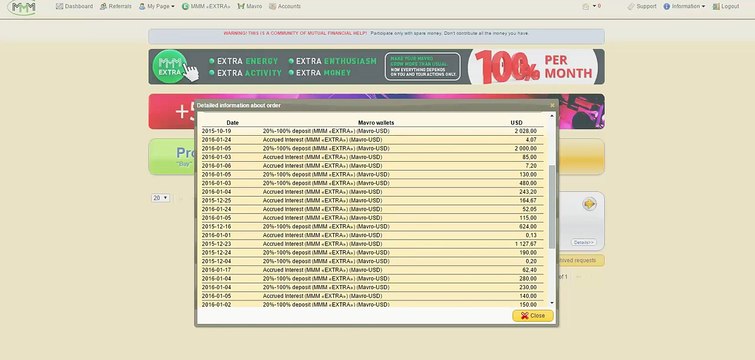Close the order details dialog with X
The width and height of the screenshot is (755, 360).
[x=552, y=105]
